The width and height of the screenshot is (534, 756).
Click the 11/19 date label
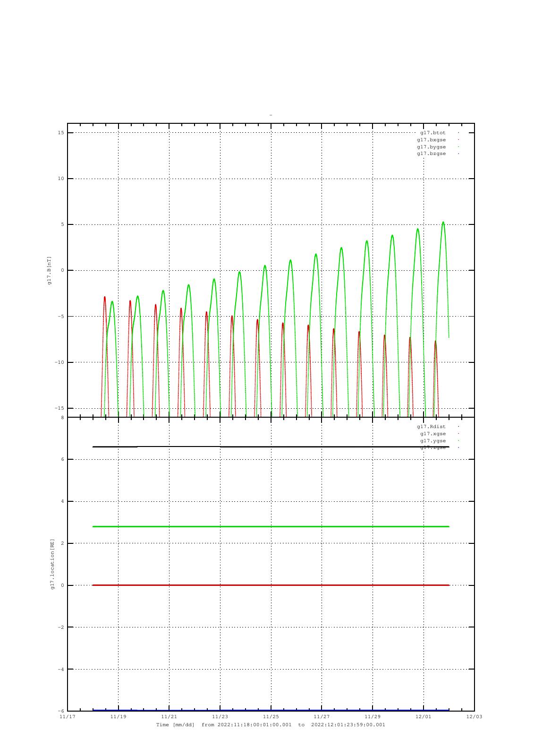[x=118, y=717]
